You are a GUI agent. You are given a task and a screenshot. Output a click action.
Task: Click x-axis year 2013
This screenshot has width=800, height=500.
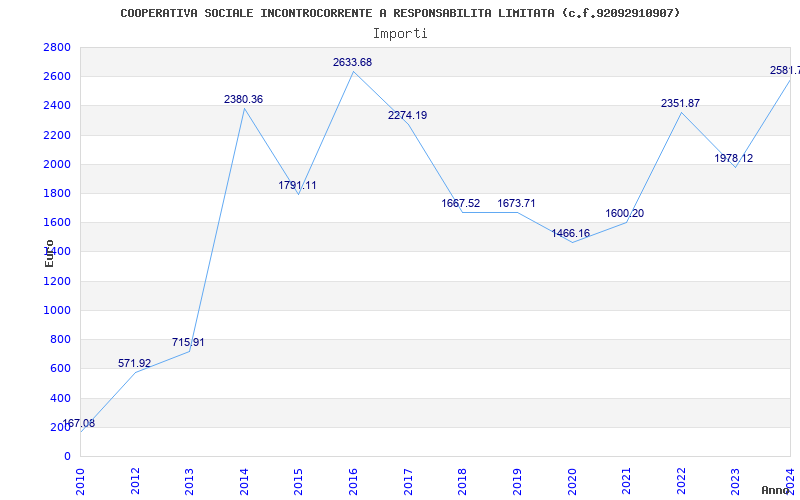click(x=189, y=481)
